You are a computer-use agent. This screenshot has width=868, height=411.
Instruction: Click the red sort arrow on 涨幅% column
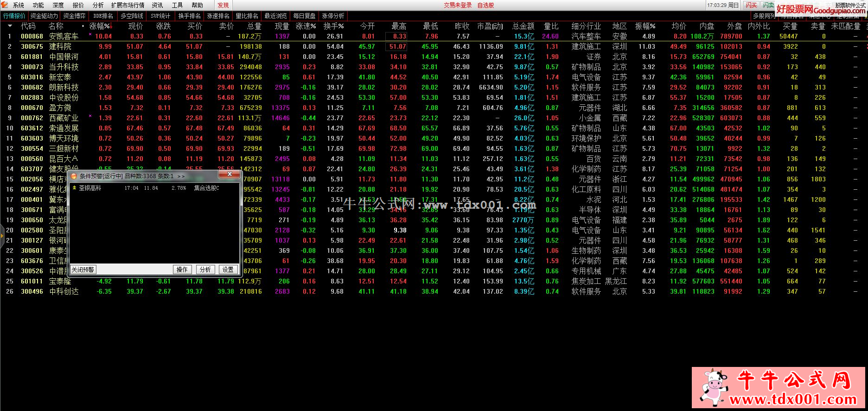[111, 26]
